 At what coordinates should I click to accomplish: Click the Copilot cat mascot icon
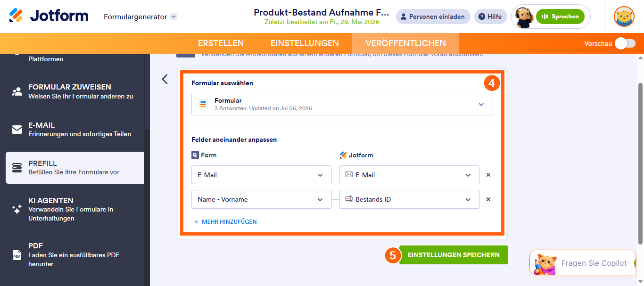coord(545,264)
